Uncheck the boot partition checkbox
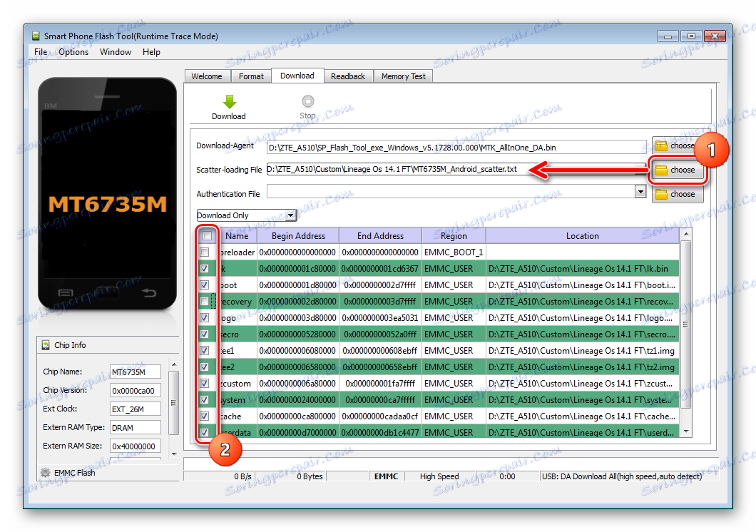756x532 pixels. [x=205, y=285]
